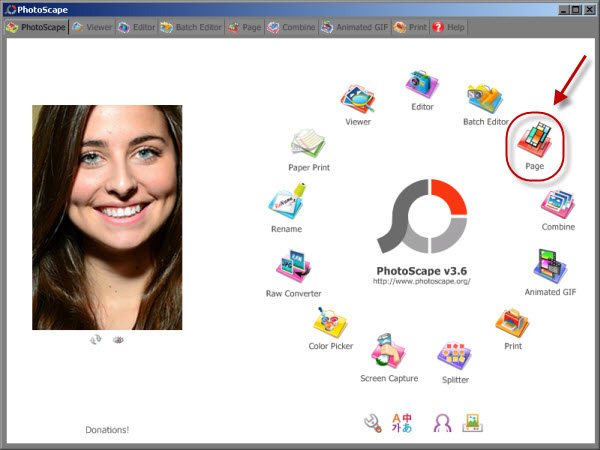Open the Page layout icon
Viewport: 600px width, 450px height.
(535, 140)
